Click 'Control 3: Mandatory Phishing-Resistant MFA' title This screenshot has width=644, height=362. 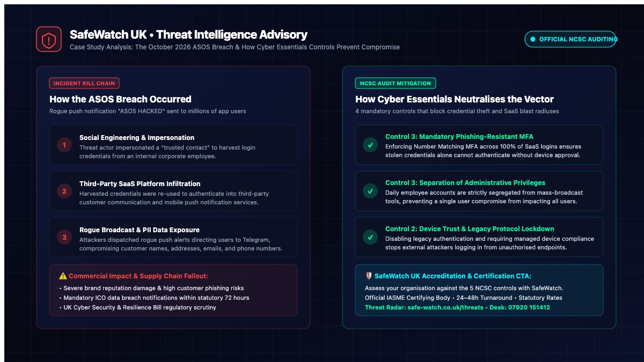(x=459, y=137)
